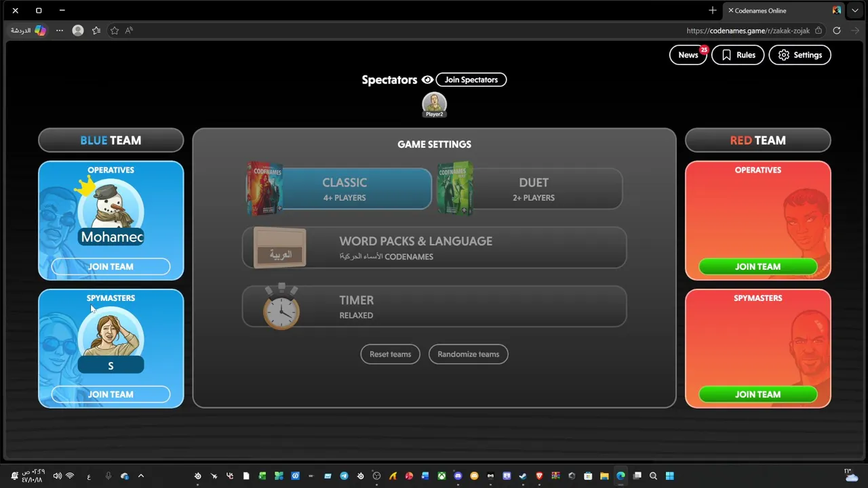Open the Timer setting
868x488 pixels.
pyautogui.click(x=434, y=306)
